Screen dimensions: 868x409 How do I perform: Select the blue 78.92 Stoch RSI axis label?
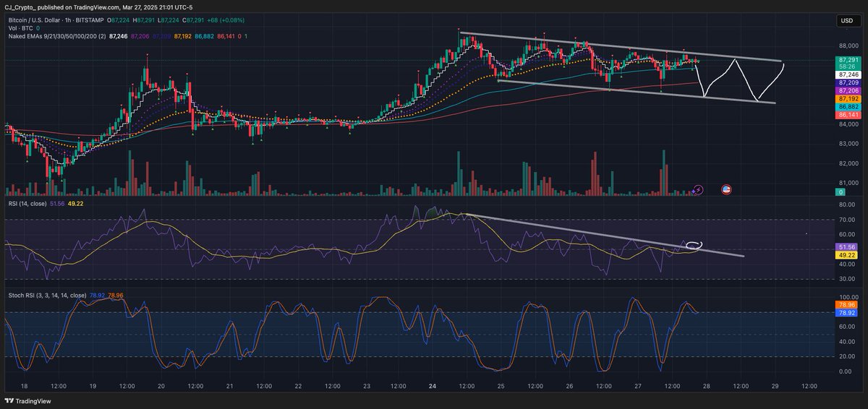pos(847,314)
